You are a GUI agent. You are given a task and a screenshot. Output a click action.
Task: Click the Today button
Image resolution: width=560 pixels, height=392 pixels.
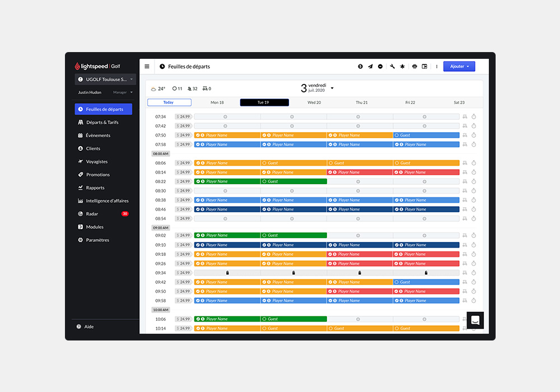[x=169, y=102]
